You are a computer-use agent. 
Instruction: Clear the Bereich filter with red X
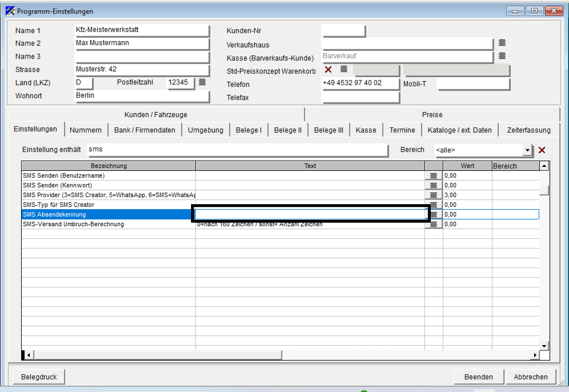(x=542, y=150)
